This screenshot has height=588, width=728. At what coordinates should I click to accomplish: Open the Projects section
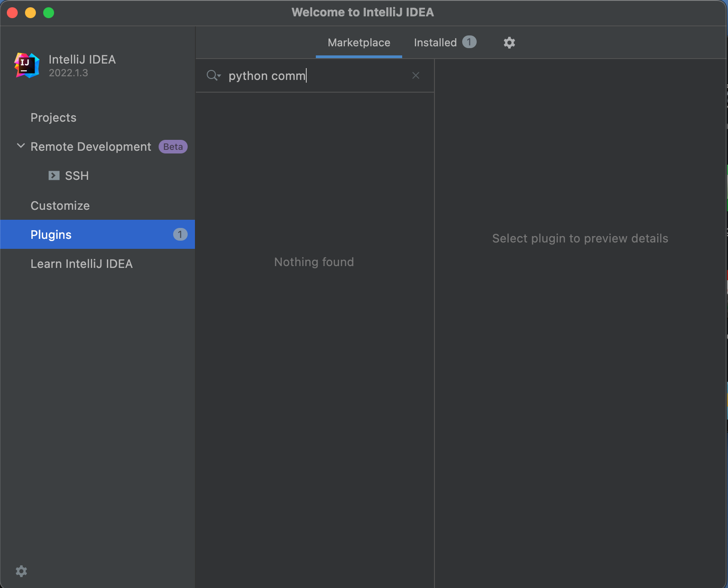53,118
